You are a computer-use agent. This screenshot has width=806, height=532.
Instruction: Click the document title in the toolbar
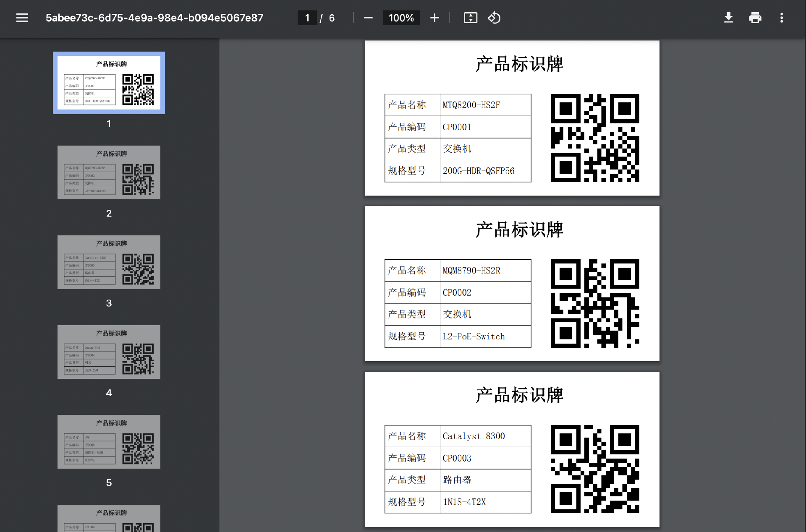(x=154, y=18)
